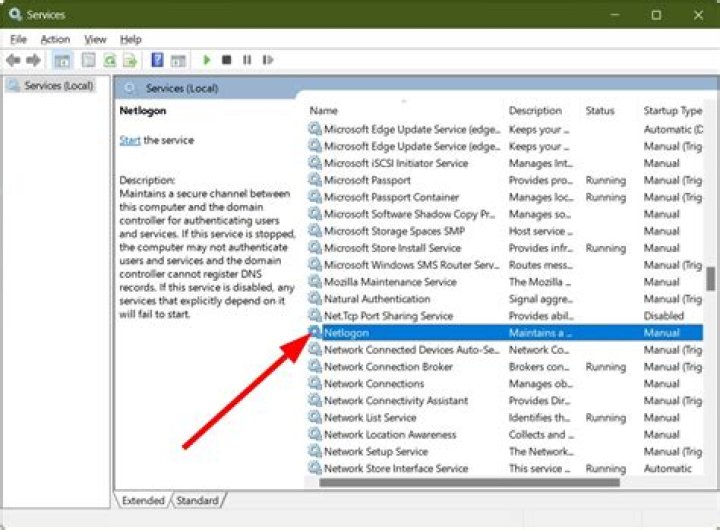Select Net.Tcp Port Sharing Service row
The height and width of the screenshot is (530, 720).
click(x=505, y=316)
